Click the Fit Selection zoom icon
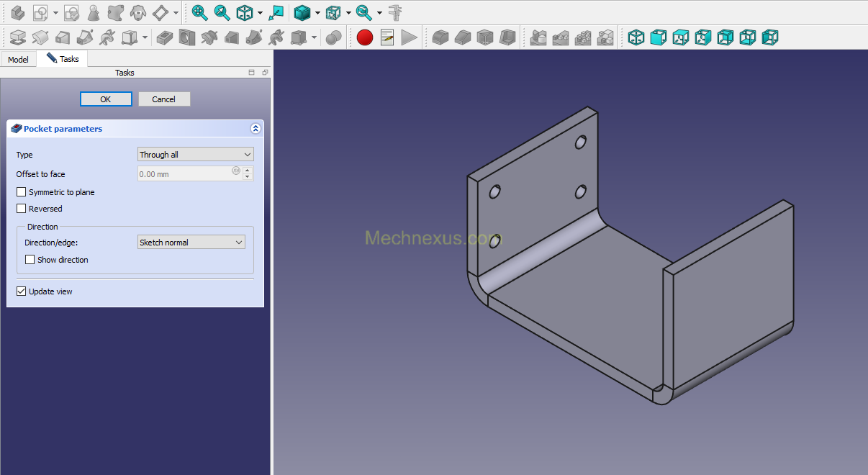Image resolution: width=868 pixels, height=475 pixels. coord(222,12)
